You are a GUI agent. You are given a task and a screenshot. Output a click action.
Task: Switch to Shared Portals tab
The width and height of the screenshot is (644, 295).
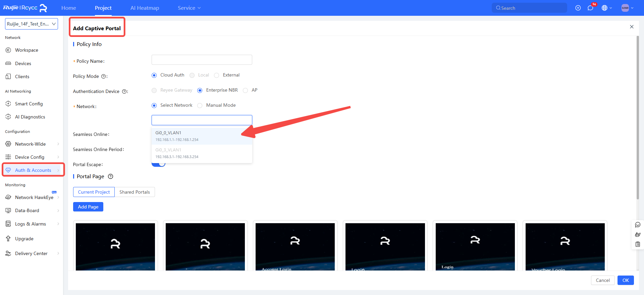pyautogui.click(x=135, y=192)
